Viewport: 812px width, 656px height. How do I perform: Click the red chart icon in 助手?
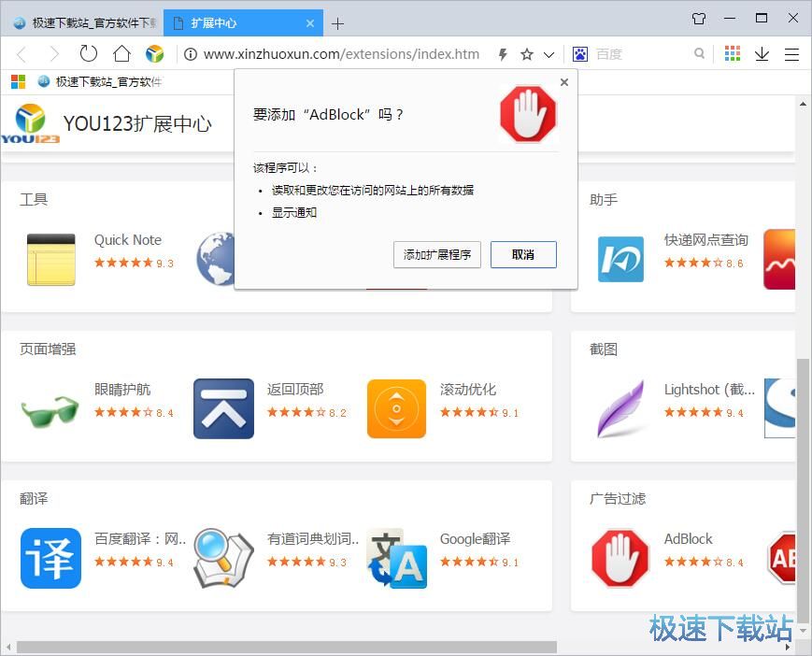[779, 260]
